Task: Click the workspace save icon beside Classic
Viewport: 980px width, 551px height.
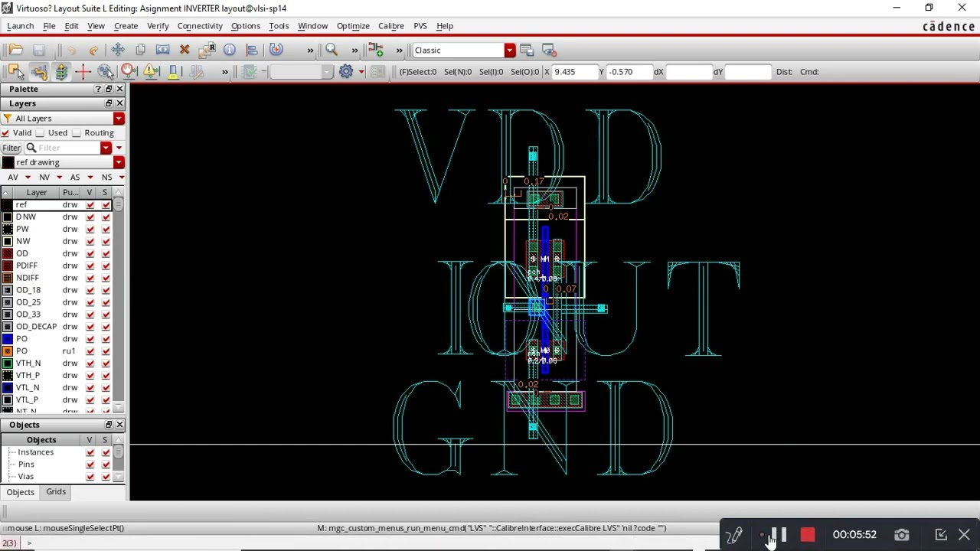Action: 527,50
